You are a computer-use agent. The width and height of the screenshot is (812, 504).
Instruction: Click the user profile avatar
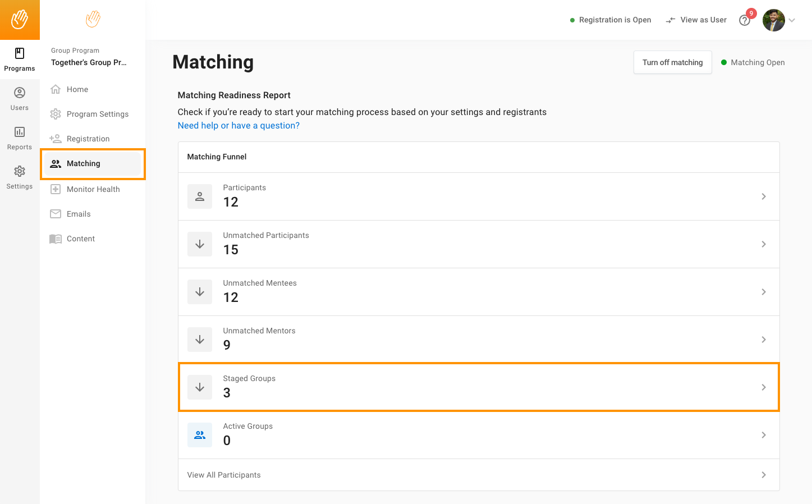(773, 20)
